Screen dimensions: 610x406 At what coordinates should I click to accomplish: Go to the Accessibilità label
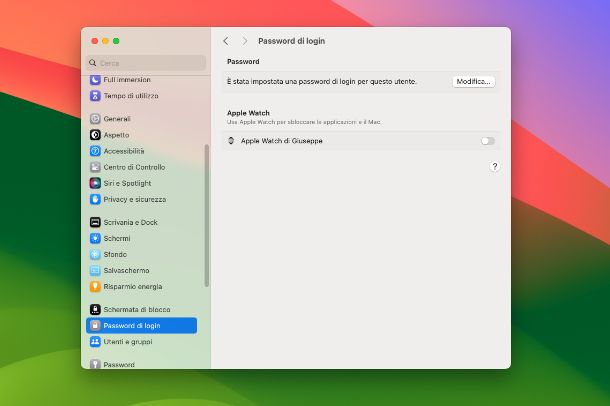124,151
